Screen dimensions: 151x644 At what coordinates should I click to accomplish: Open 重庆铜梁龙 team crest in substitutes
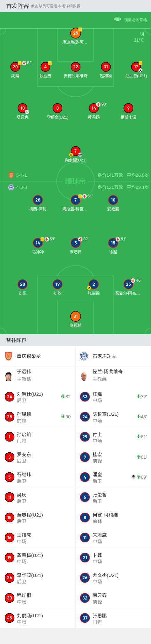tap(9, 356)
